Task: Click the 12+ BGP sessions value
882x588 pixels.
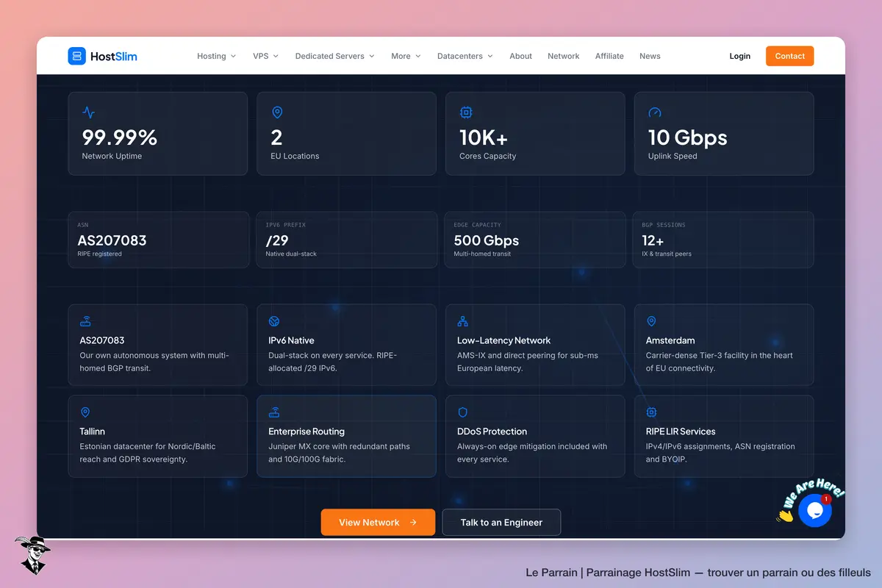Action: (x=653, y=240)
